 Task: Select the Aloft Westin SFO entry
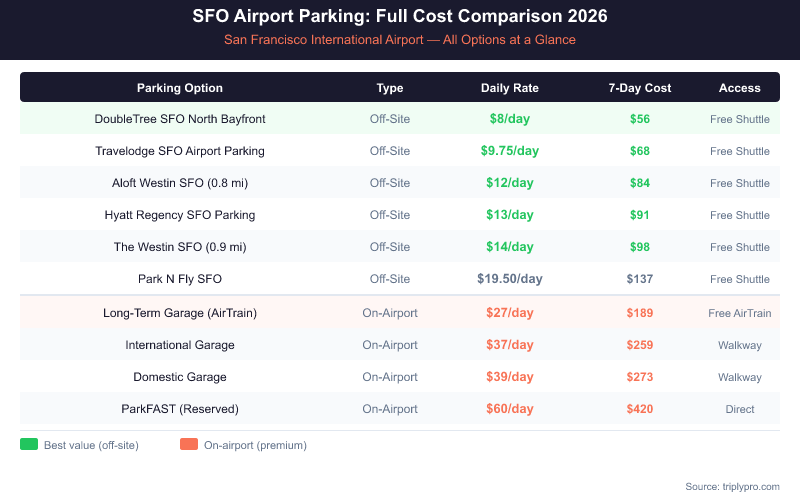click(180, 183)
